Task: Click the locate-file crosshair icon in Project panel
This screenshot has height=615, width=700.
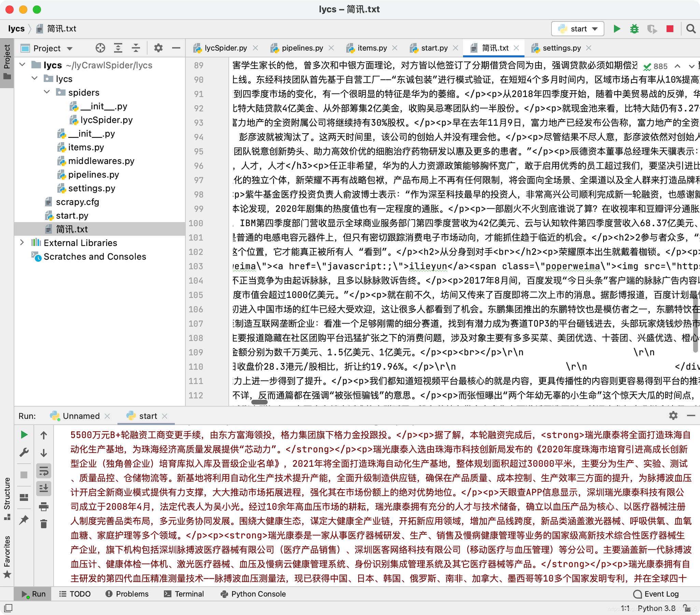Action: [x=100, y=48]
